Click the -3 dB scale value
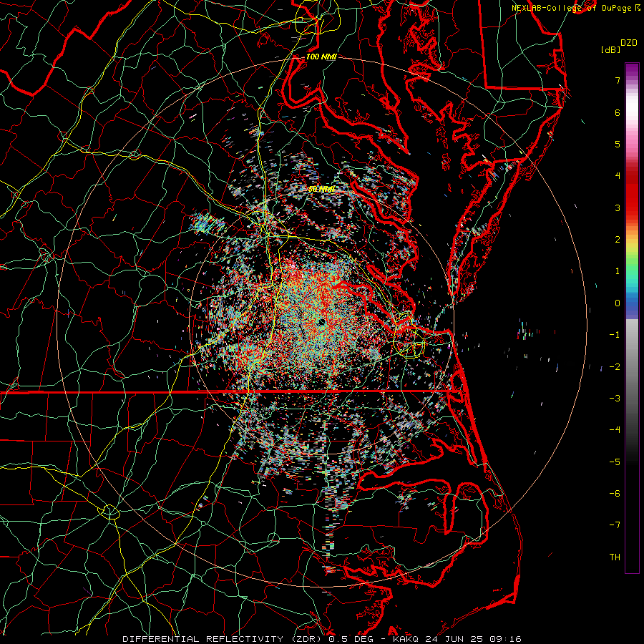This screenshot has width=644, height=644. 615,399
